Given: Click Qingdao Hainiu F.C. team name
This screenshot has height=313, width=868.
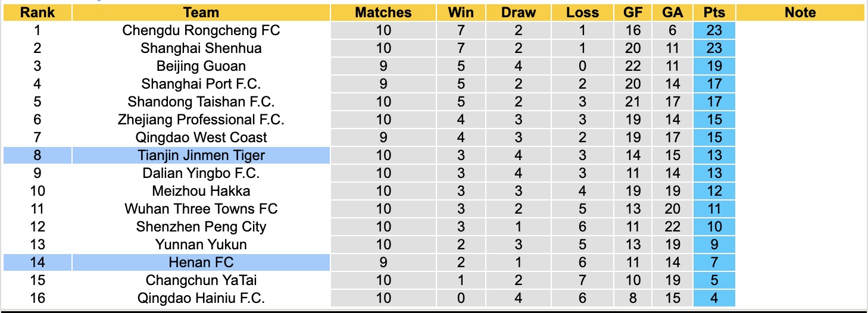Looking at the screenshot, I should click(201, 298).
